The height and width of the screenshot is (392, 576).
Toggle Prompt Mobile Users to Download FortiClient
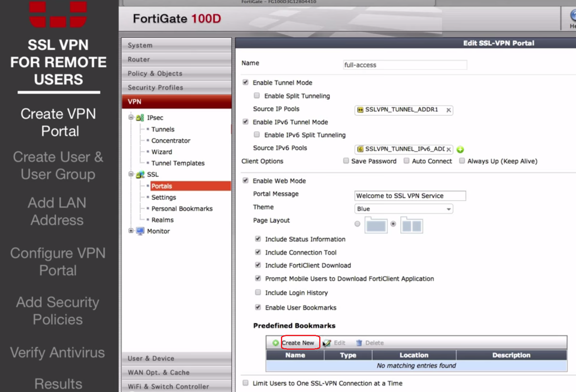click(x=258, y=278)
